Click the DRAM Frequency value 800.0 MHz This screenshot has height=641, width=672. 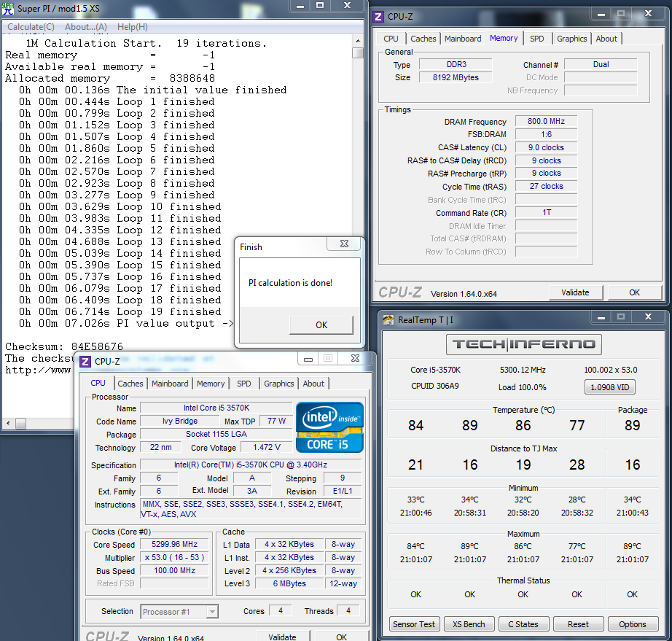(546, 121)
